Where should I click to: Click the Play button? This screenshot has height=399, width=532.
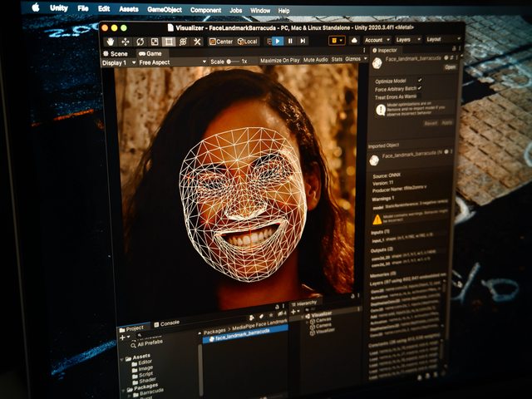click(278, 41)
